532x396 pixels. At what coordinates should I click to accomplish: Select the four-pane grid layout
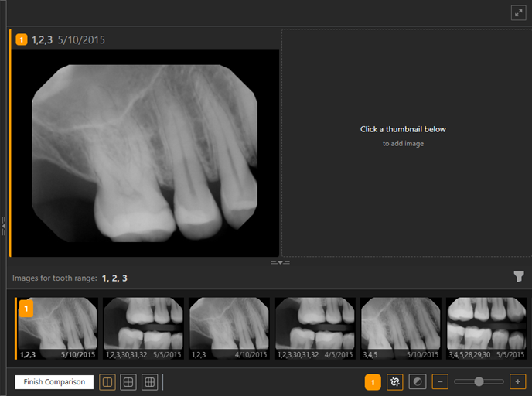click(x=129, y=382)
